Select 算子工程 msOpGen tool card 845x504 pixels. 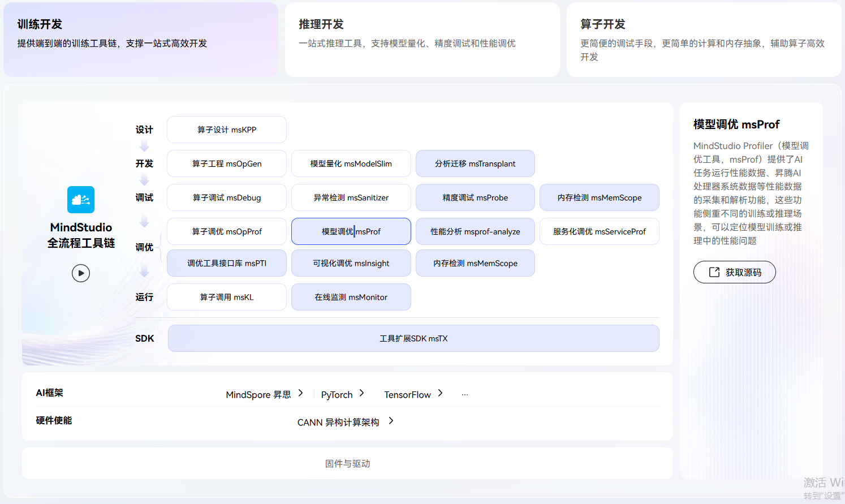(x=227, y=163)
